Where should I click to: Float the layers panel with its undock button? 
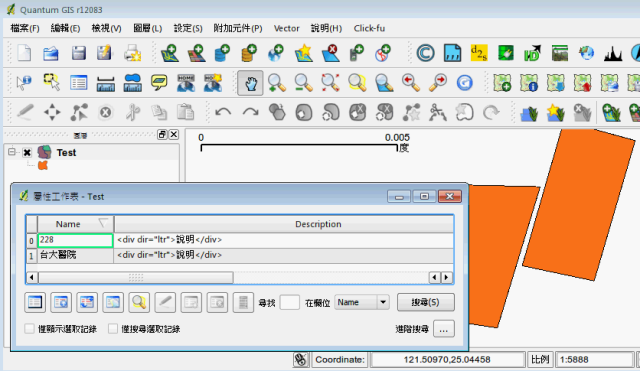click(x=162, y=134)
